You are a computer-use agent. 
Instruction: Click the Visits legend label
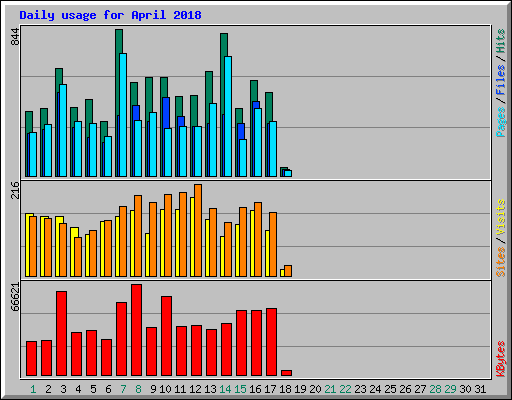click(500, 217)
